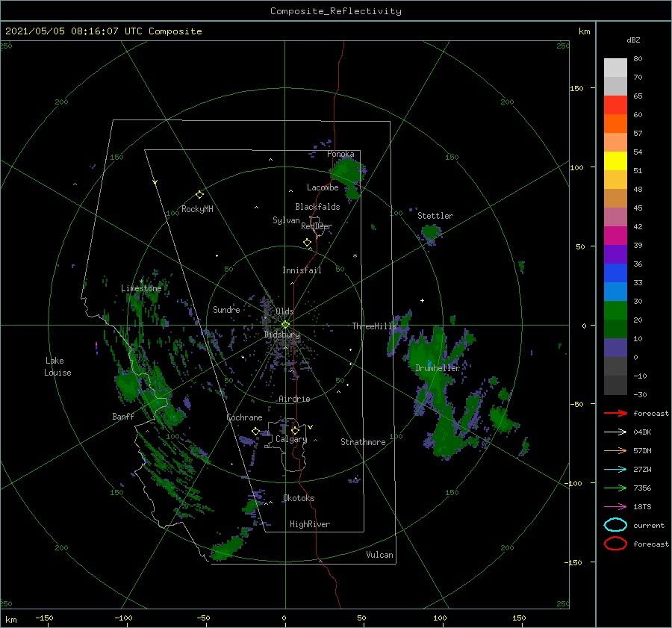
Task: Click the red 'forecast' ellipse legend icon
Action: tap(615, 544)
